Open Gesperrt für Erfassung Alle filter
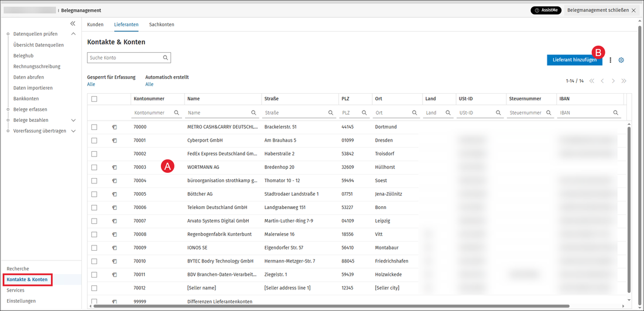The width and height of the screenshot is (644, 311). [91, 84]
